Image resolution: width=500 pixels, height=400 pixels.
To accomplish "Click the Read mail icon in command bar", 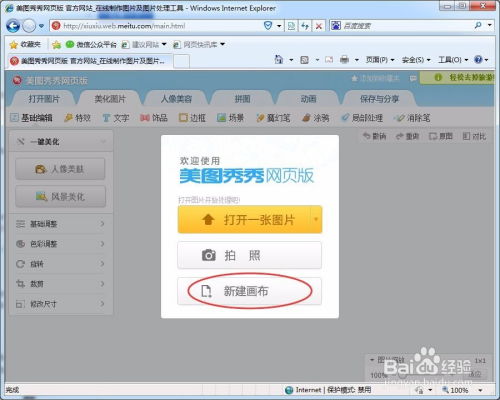I will pos(329,60).
